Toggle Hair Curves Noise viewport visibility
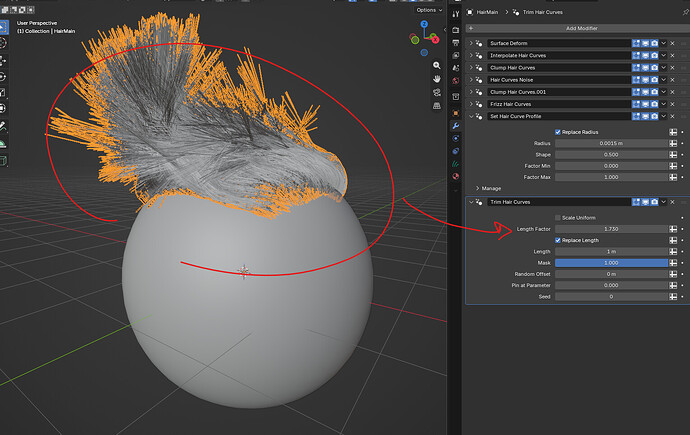The width and height of the screenshot is (690, 435). pyautogui.click(x=645, y=80)
